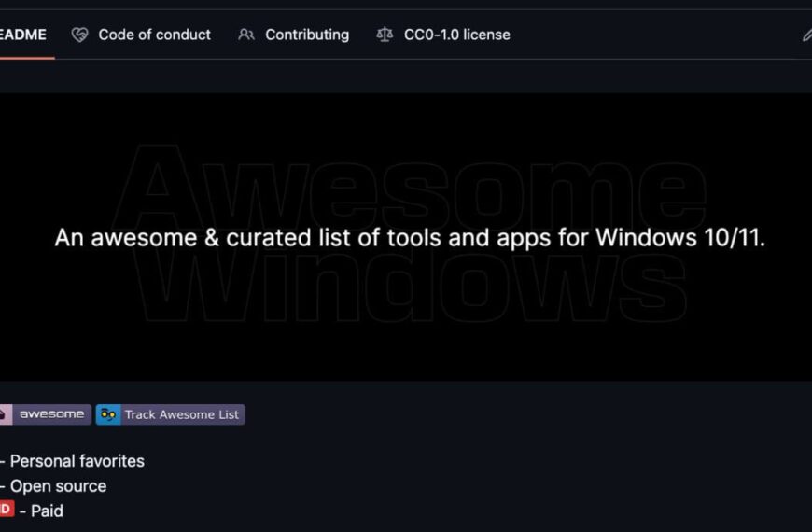Click the red Paid badge icon

(7, 509)
